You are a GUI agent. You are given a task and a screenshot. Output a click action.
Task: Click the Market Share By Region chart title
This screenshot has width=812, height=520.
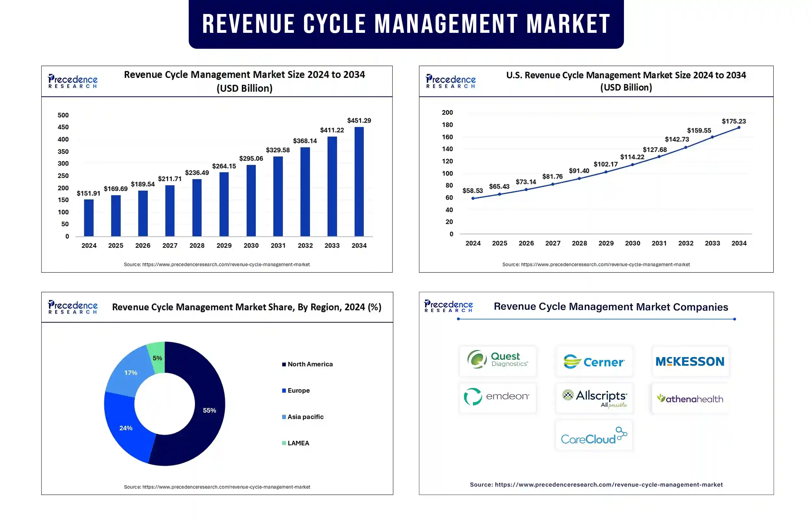click(247, 307)
